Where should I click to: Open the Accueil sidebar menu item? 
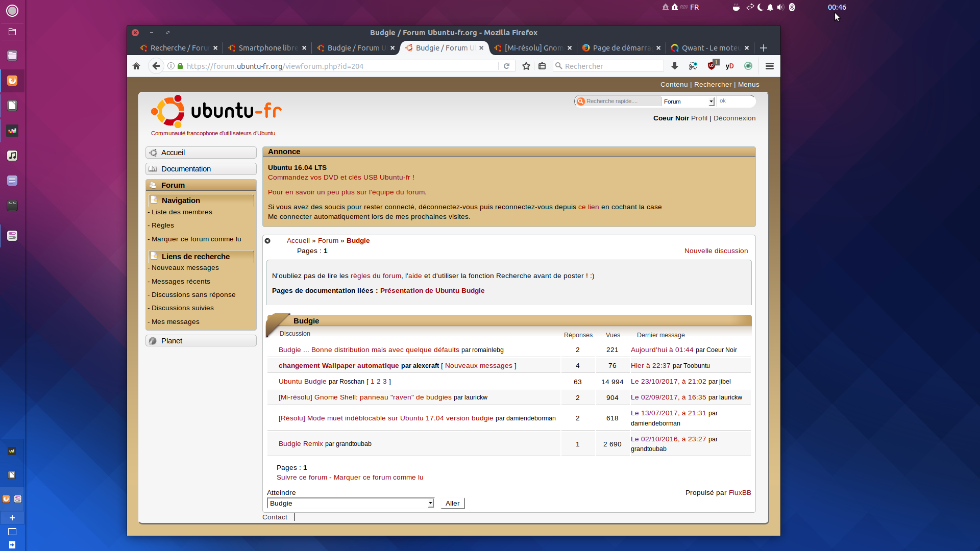(x=201, y=153)
